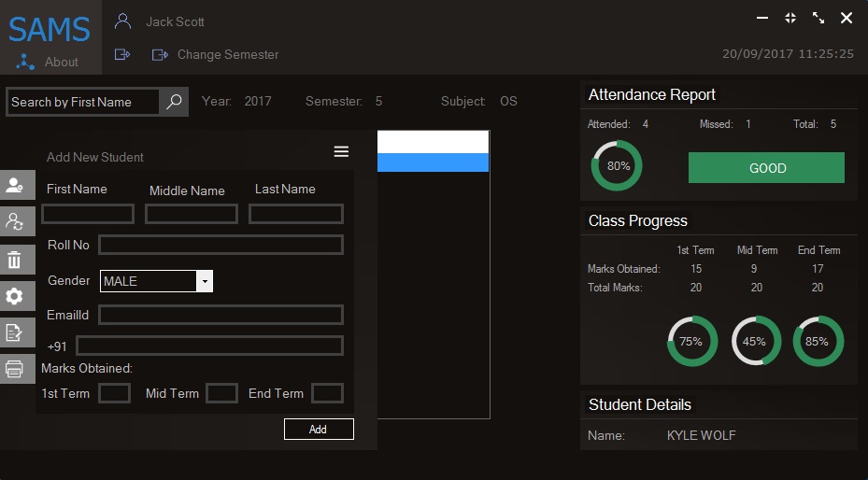868x480 pixels.
Task: Click the 1st Term marks field
Action: coord(114,393)
